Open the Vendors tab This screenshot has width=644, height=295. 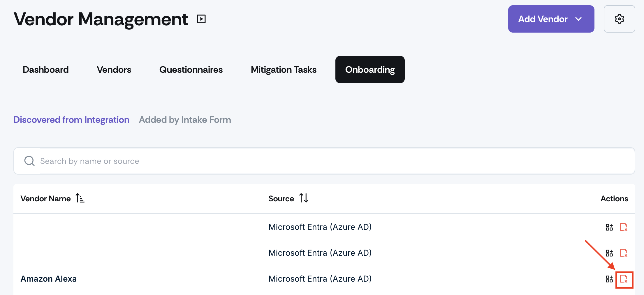[114, 70]
